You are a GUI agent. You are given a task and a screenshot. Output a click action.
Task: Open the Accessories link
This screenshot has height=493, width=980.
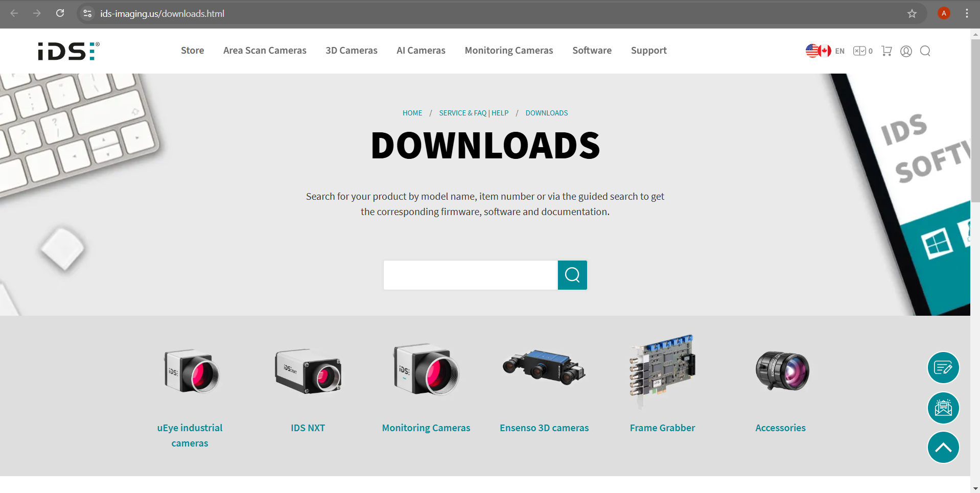(780, 428)
